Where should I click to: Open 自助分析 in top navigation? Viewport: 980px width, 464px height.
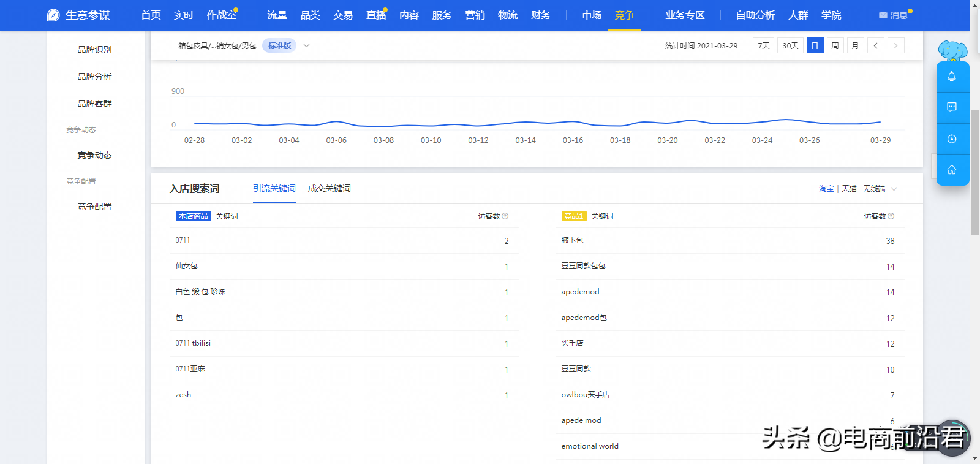[x=755, y=15]
